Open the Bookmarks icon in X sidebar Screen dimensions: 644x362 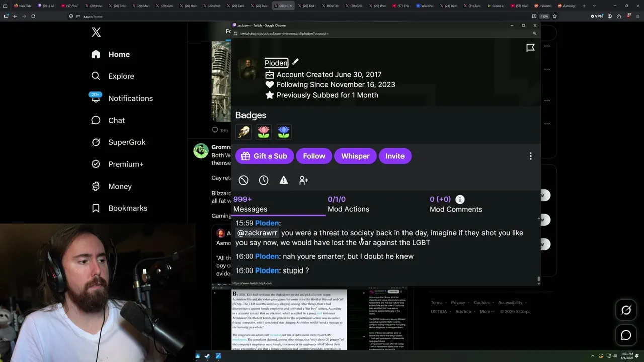[x=96, y=208]
